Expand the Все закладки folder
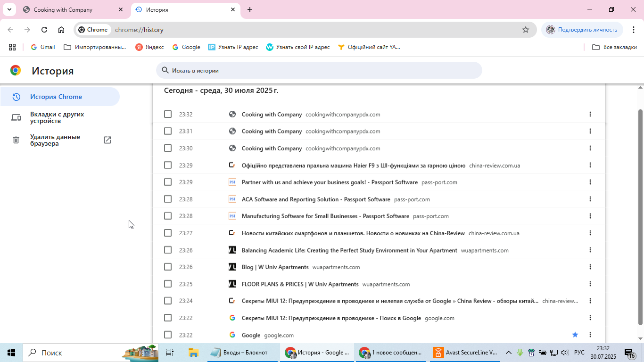 pyautogui.click(x=614, y=47)
